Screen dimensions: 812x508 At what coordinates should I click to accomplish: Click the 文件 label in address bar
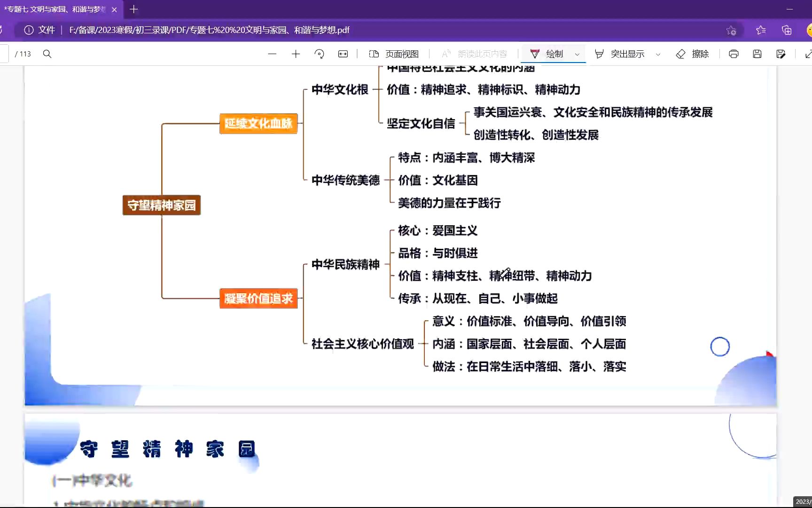(x=47, y=30)
